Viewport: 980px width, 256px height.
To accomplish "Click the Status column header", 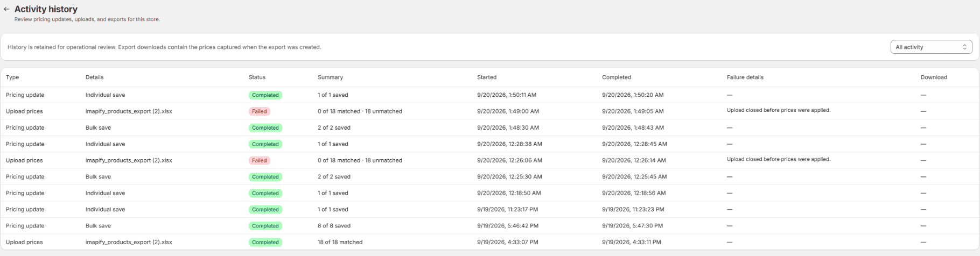I will coord(257,77).
